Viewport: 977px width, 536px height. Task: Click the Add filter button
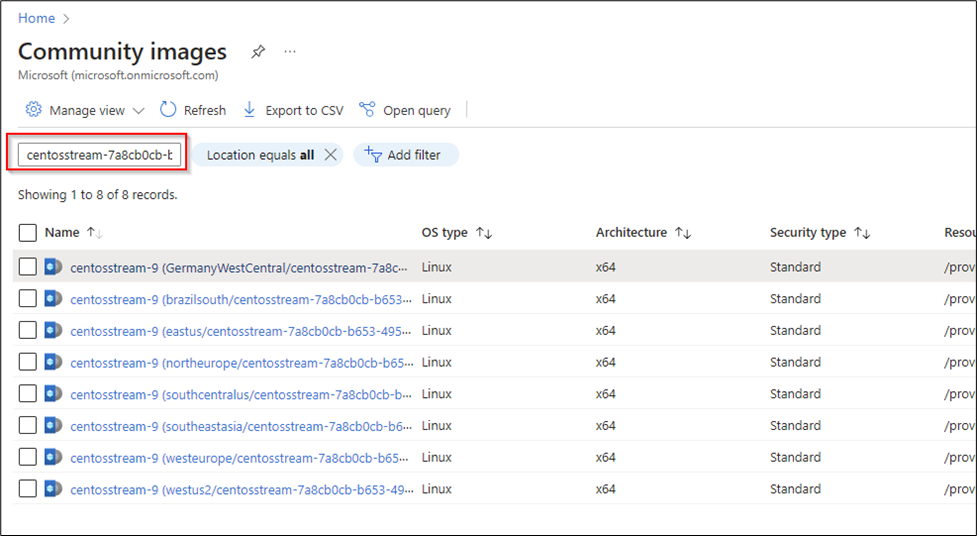406,155
